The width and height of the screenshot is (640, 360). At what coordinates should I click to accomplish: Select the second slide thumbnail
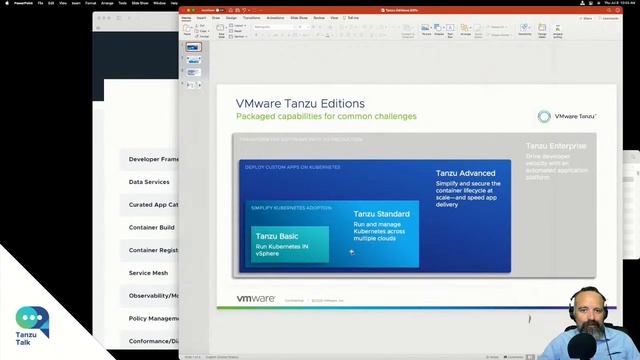tap(193, 60)
